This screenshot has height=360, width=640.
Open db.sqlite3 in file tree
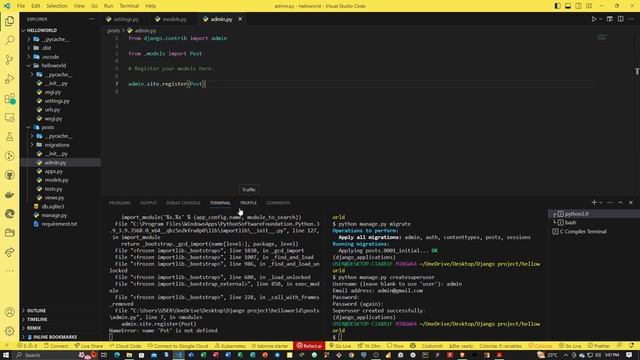tap(53, 207)
